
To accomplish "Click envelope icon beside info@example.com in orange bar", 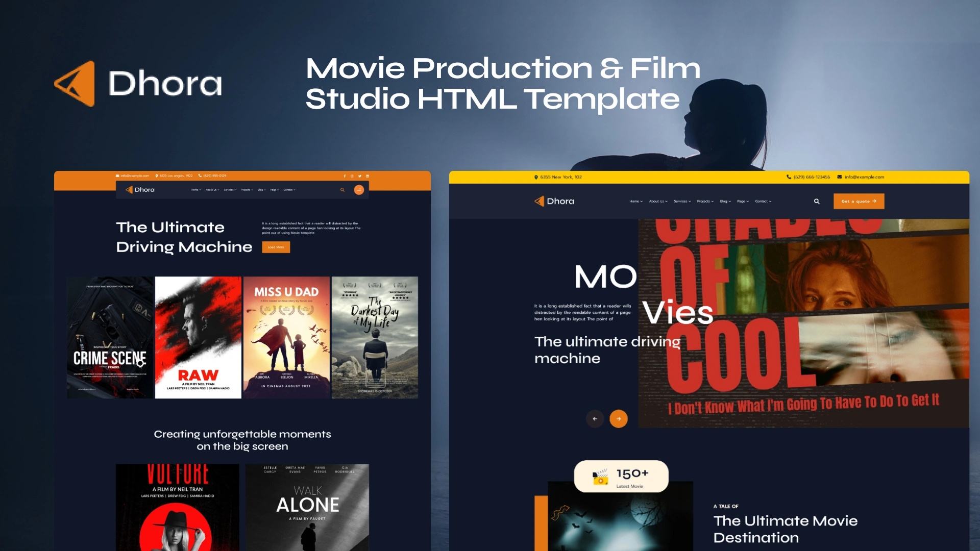I will 117,176.
